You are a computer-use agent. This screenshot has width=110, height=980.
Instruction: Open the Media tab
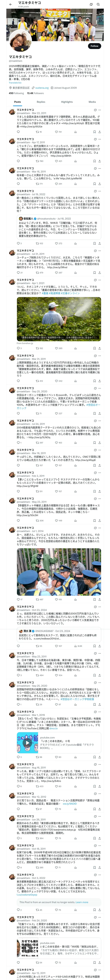[92, 102]
